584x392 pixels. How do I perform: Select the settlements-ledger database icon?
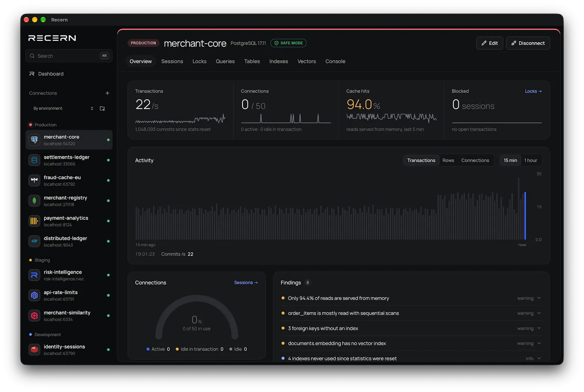pyautogui.click(x=34, y=160)
